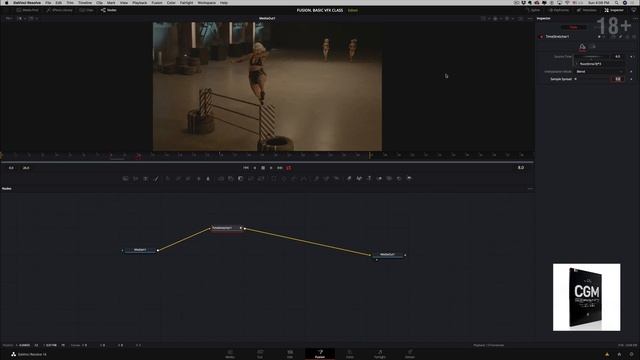640x360 pixels.
Task: Add an Ellipse mask tool from toolbar
Action: (x=284, y=179)
